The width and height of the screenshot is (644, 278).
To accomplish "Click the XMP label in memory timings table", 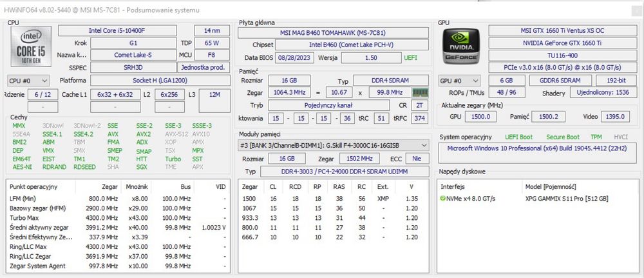I will coord(383,199).
